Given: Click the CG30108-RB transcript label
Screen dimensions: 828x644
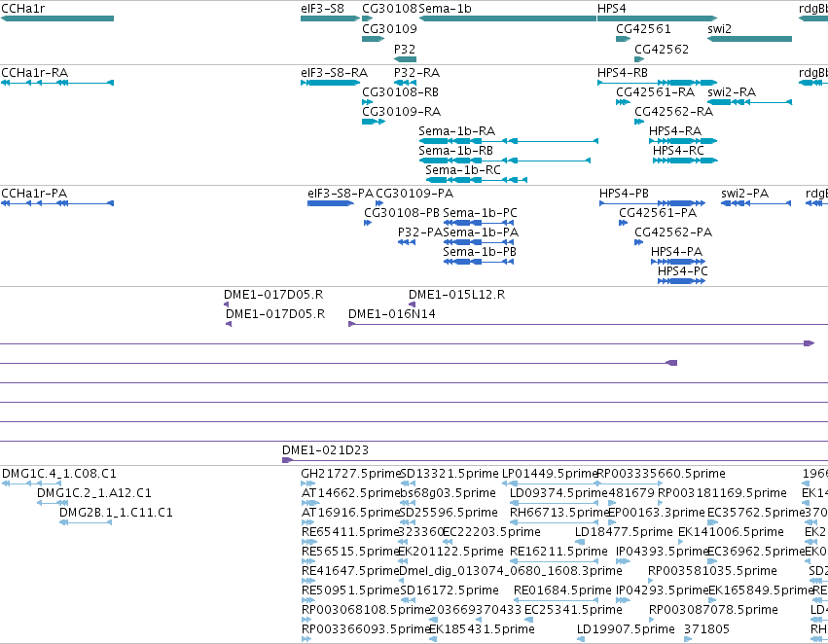Looking at the screenshot, I should pyautogui.click(x=400, y=92).
